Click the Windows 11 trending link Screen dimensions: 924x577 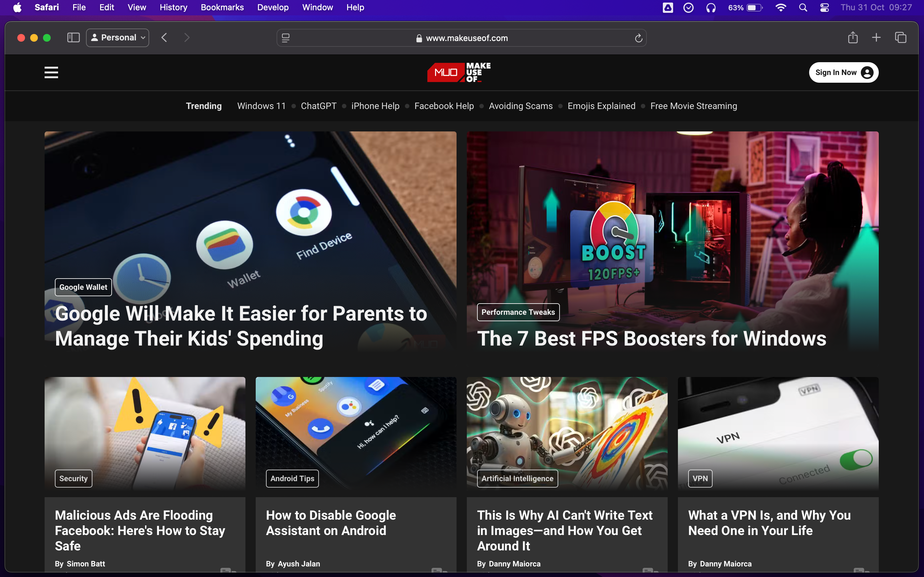tap(261, 106)
